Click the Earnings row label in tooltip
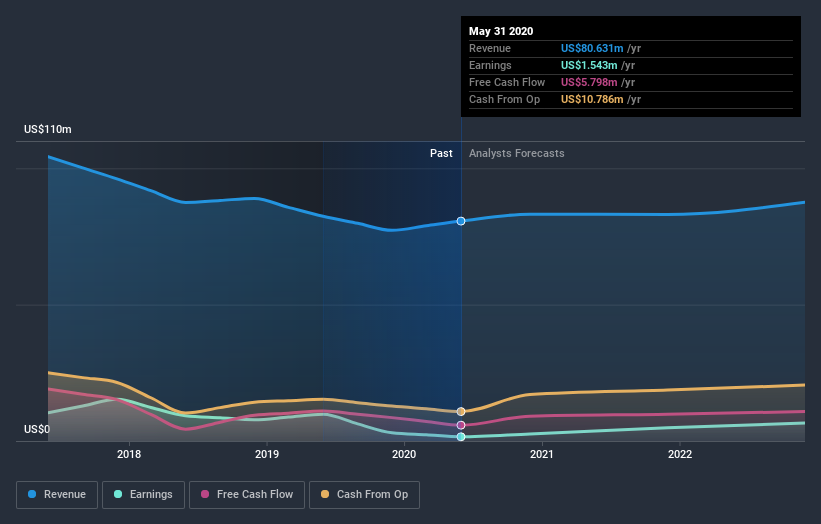Image resolution: width=821 pixels, height=524 pixels. pos(490,65)
